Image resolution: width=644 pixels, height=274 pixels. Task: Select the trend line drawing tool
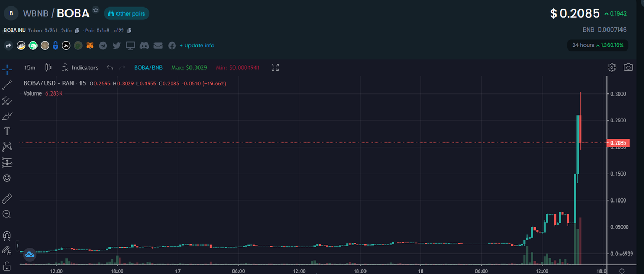[x=7, y=85]
